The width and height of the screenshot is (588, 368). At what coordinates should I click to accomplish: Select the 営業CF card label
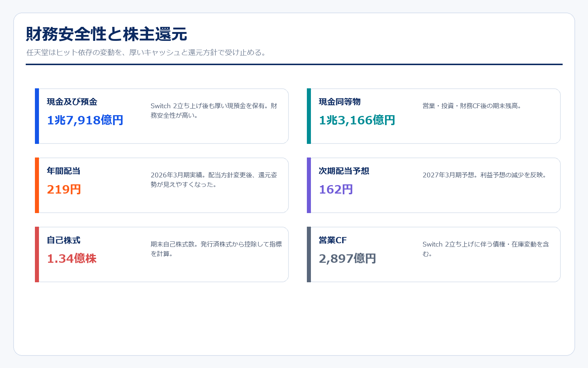(x=333, y=240)
